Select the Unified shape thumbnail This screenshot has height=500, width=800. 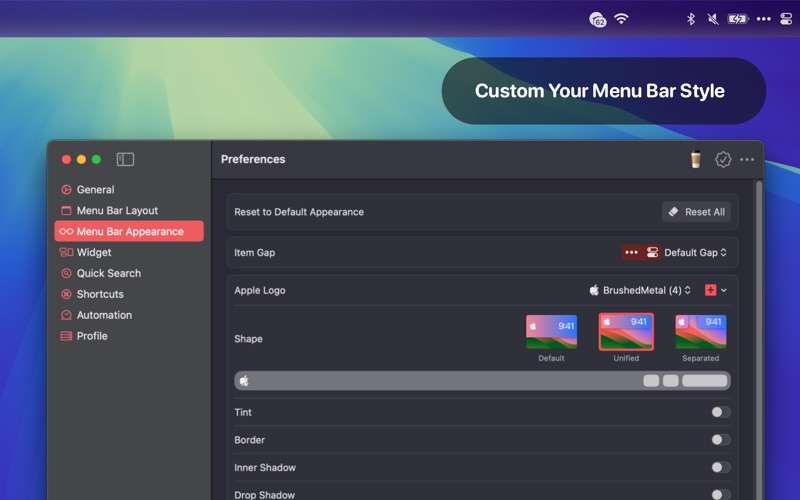[626, 332]
